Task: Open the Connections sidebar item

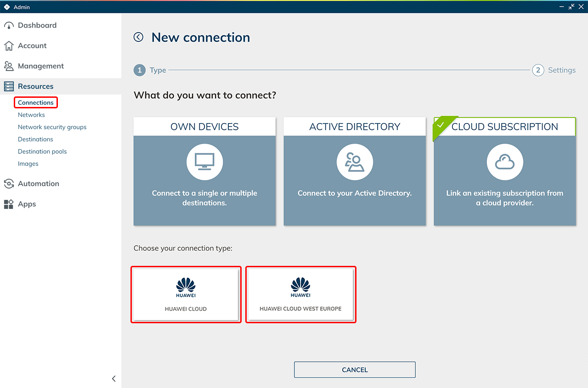Action: point(36,102)
